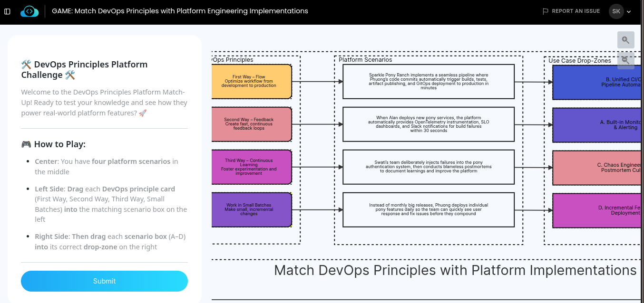Select the Second Way – Feedback card
644x303 pixels.
click(x=252, y=124)
